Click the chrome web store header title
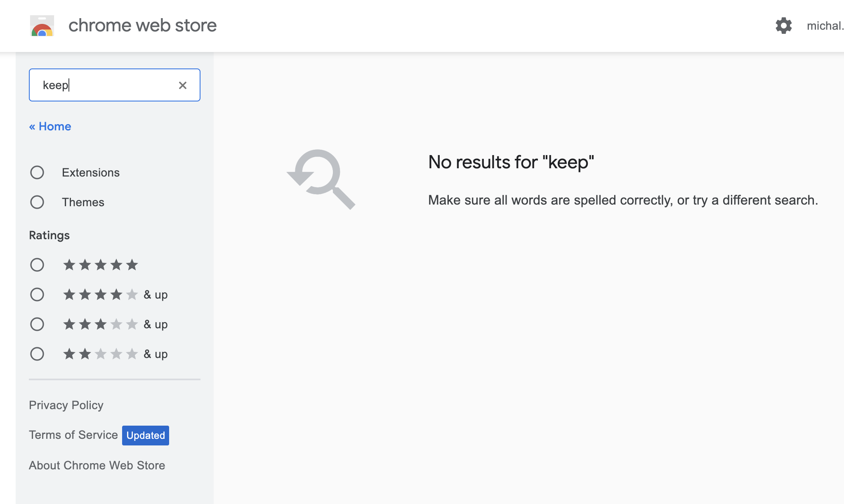 (142, 26)
